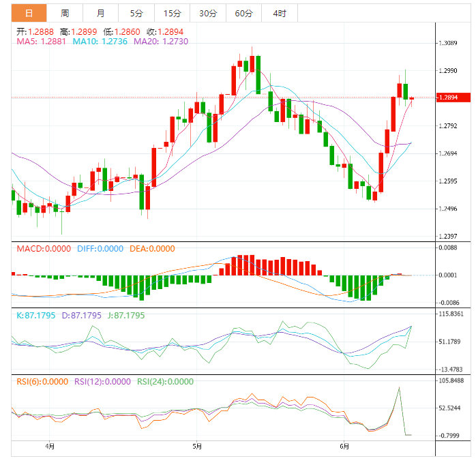Click the 5月 date axis marker
Screen dimensions: 476x465
197,446
